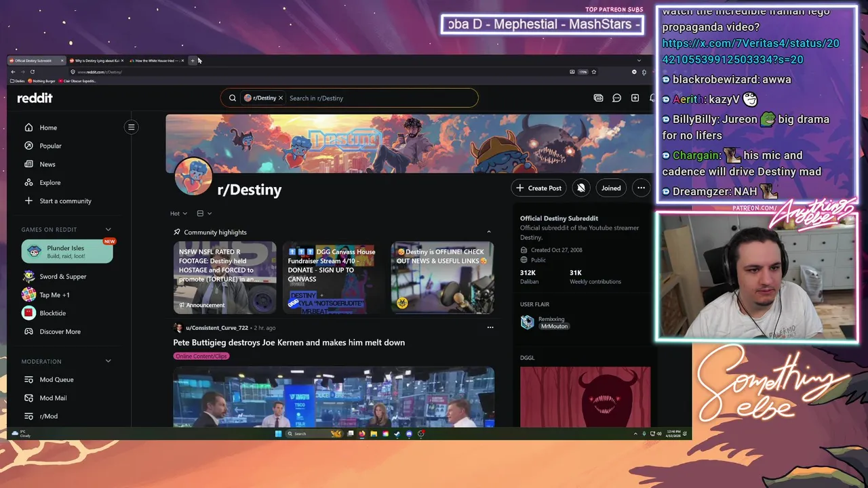Open the Hot sort dropdown
Viewport: 868px width, 488px height.
click(x=178, y=213)
